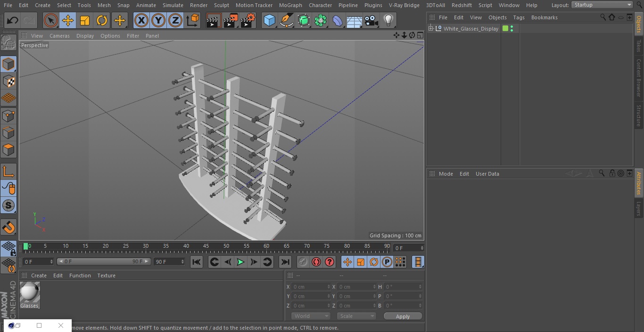The width and height of the screenshot is (644, 332).
Task: Open Render to Picture Viewer
Action: click(231, 20)
